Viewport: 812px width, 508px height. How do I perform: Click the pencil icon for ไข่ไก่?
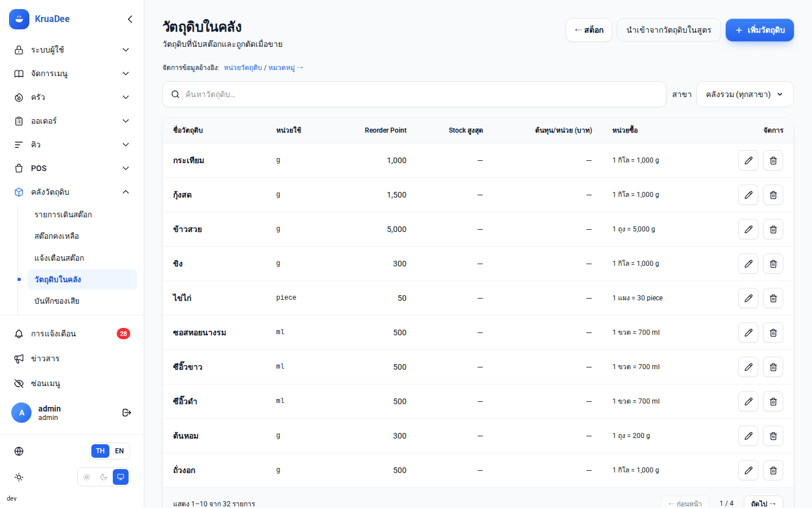[x=748, y=298]
